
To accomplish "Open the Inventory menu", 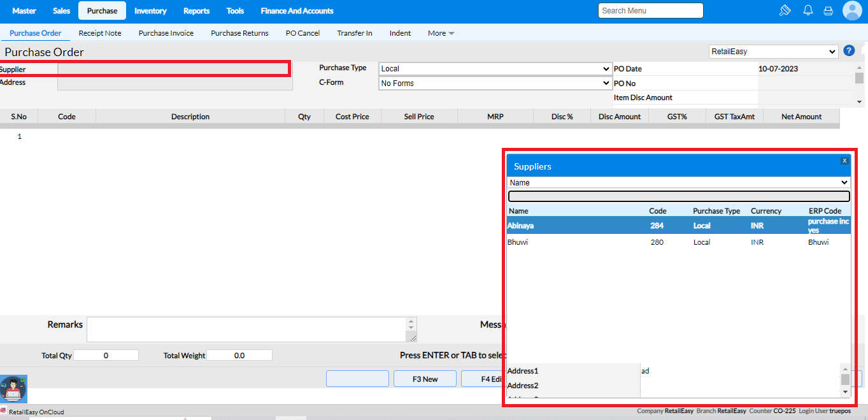I will [x=150, y=11].
